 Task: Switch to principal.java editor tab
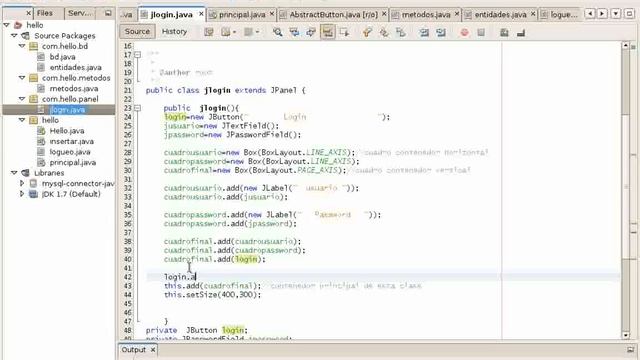coord(242,15)
